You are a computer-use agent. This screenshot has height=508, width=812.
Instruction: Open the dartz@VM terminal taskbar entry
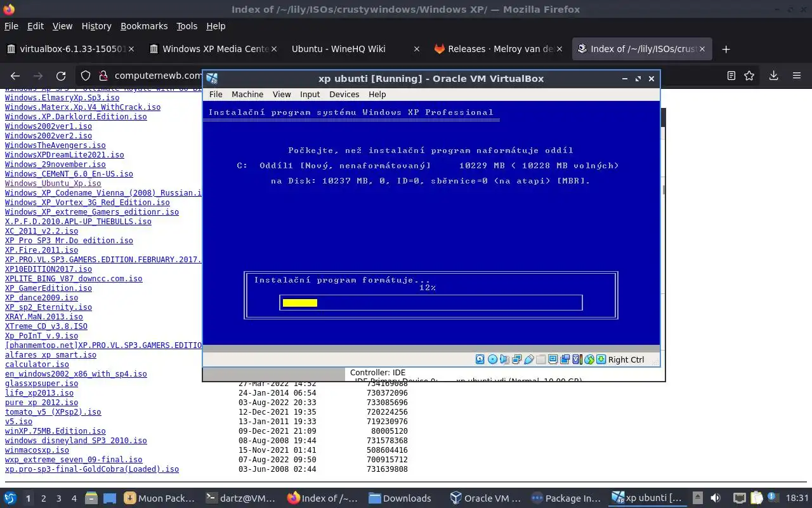point(242,498)
